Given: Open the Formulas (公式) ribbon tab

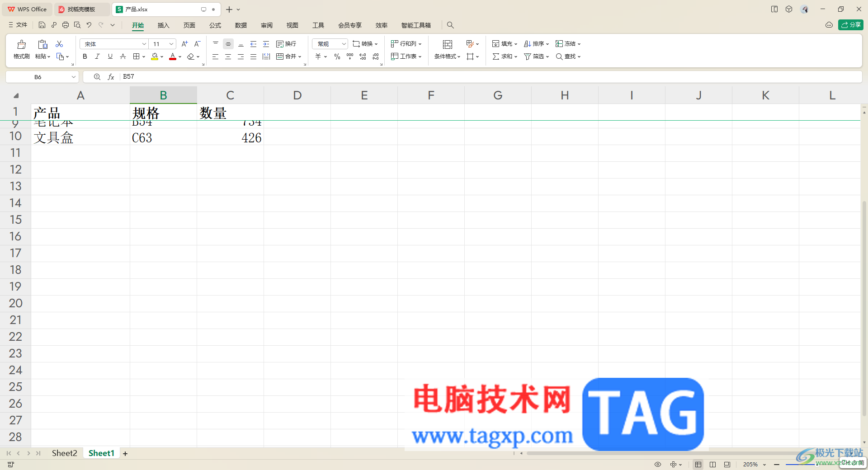Looking at the screenshot, I should 215,25.
